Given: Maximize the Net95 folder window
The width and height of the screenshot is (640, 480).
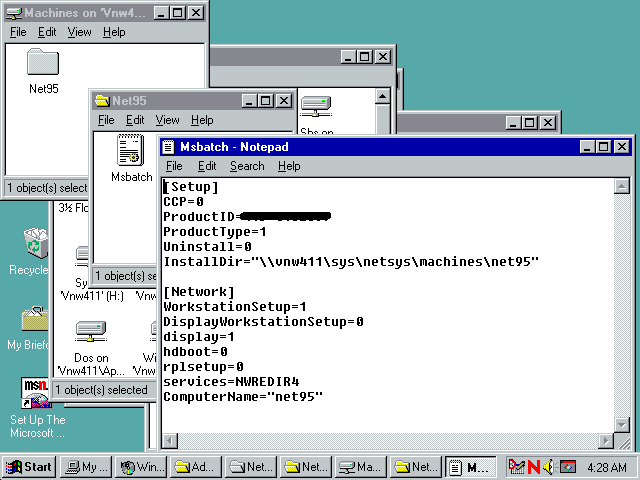Looking at the screenshot, I should (x=266, y=100).
